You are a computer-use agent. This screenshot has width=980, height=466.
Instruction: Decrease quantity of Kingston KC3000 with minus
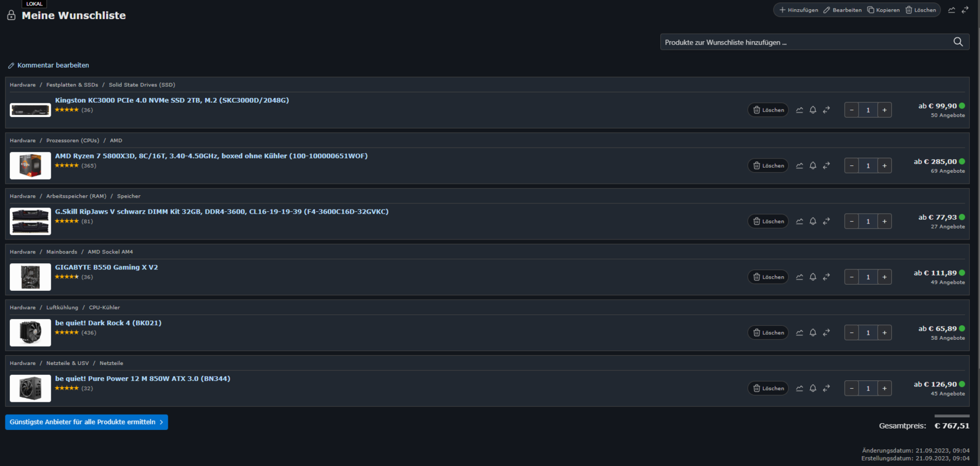(x=851, y=110)
